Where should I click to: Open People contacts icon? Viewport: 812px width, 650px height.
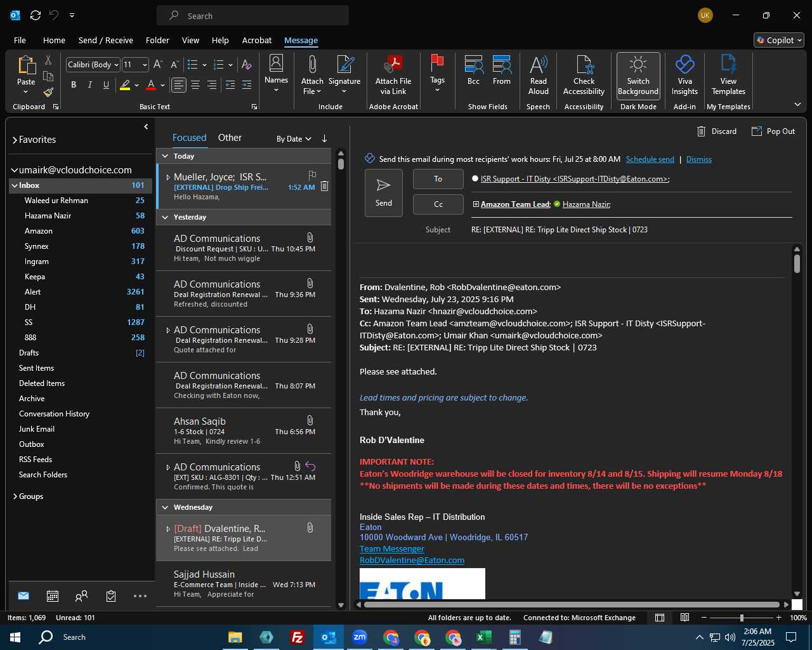click(x=81, y=595)
